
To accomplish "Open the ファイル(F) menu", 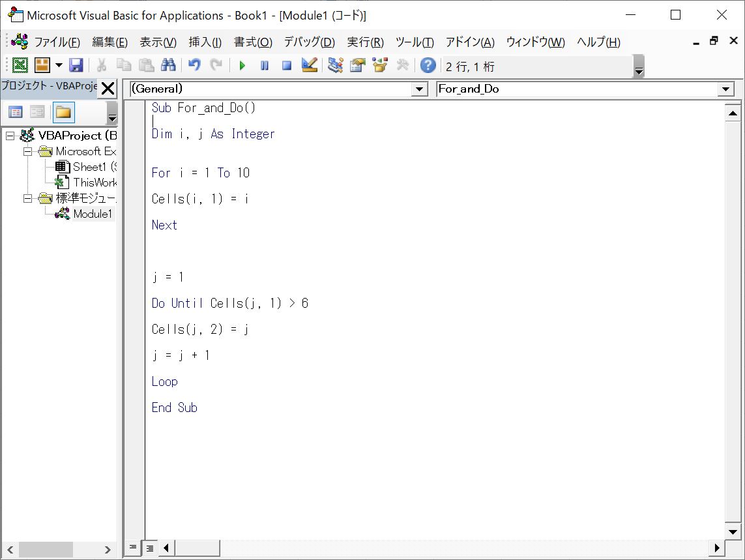I will (x=57, y=42).
